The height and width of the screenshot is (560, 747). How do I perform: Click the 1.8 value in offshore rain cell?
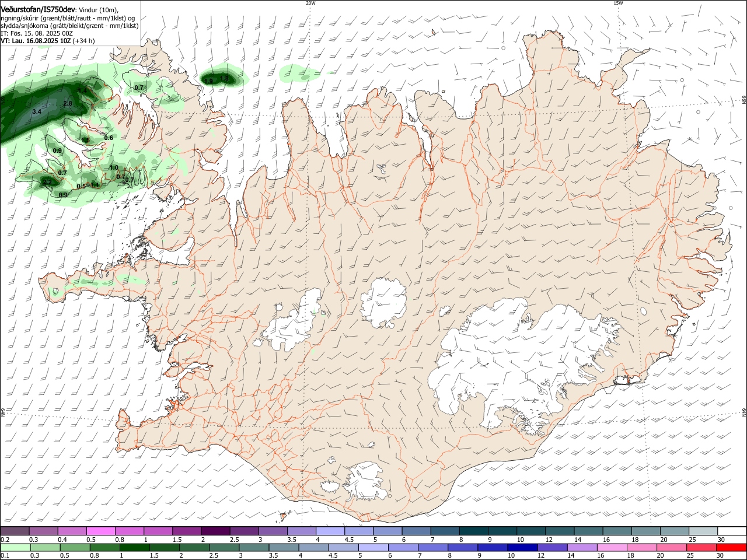[x=224, y=78]
